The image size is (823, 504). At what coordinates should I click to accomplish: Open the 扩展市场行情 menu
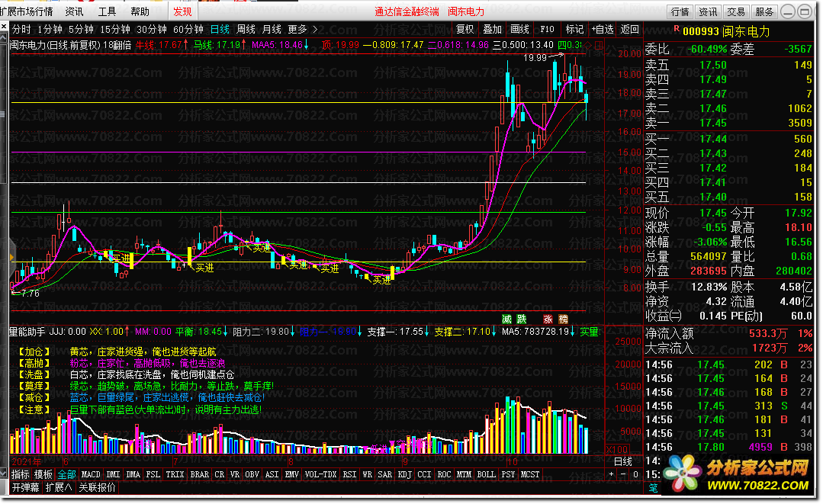(x=27, y=11)
